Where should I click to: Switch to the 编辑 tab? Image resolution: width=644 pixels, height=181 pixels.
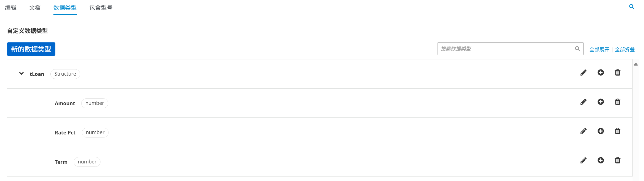[x=11, y=8]
